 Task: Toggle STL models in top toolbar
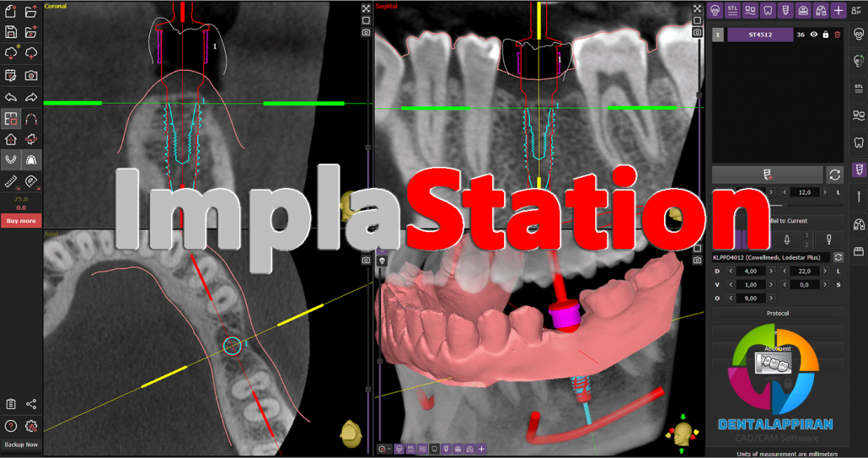732,10
